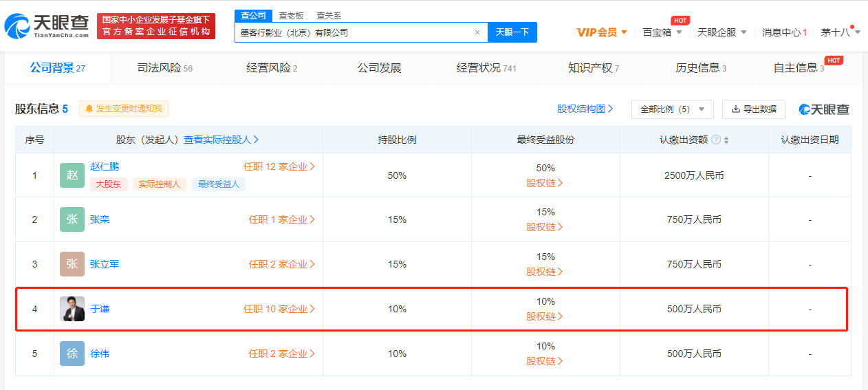Open the VIP会员 dropdown
The width and height of the screenshot is (868, 390).
coord(602,32)
